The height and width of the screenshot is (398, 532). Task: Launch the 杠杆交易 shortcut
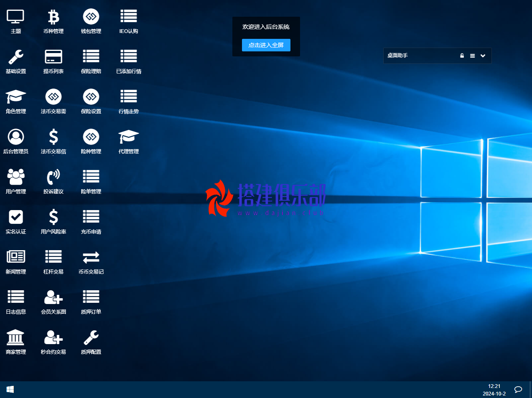[x=53, y=261]
